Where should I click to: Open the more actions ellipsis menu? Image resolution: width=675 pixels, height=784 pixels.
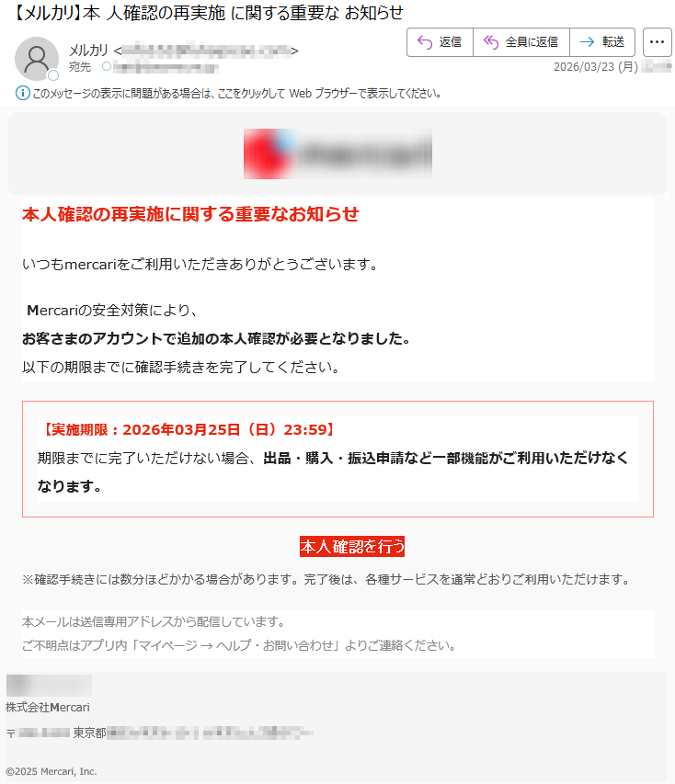657,42
